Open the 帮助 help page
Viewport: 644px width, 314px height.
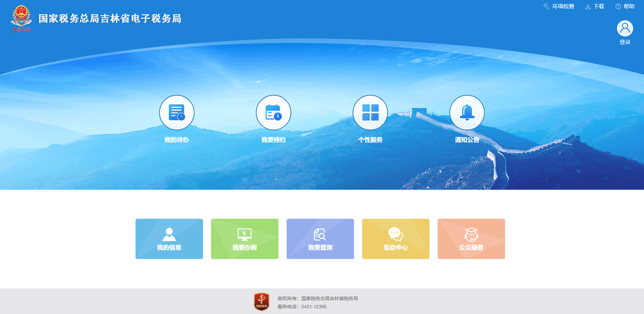pos(625,6)
